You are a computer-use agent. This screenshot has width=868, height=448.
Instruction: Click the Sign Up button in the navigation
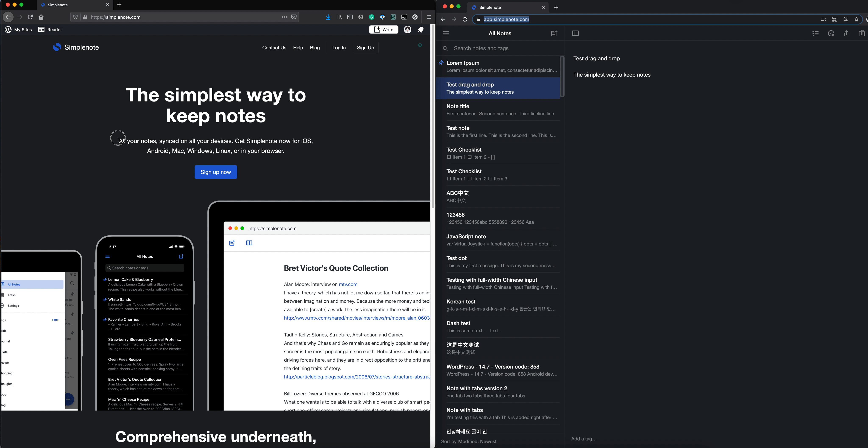[x=366, y=48]
